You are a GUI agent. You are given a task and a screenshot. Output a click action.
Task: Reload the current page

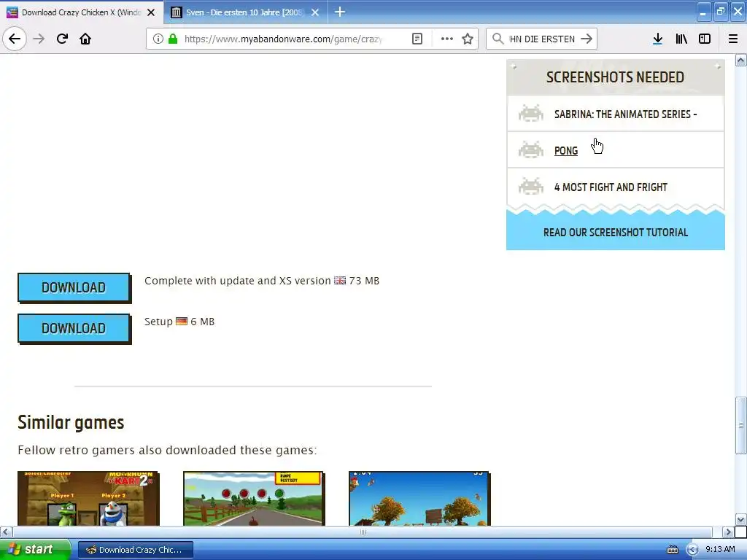[62, 39]
